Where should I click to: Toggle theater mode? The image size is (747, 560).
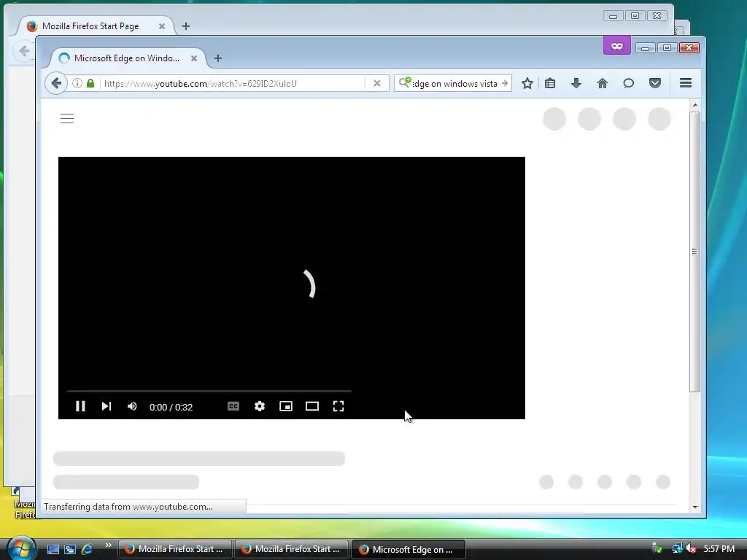(312, 406)
